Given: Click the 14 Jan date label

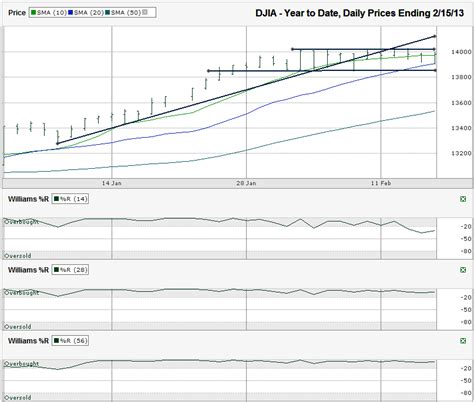Looking at the screenshot, I should click(112, 183).
